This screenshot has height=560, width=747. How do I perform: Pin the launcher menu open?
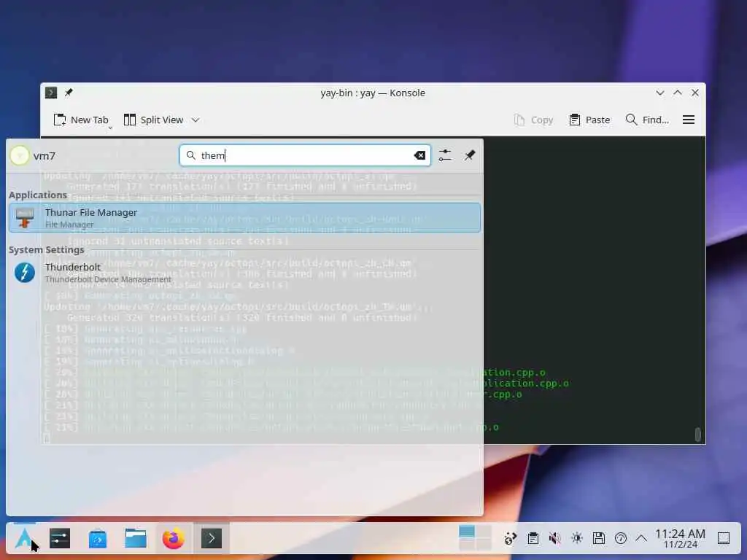click(470, 155)
